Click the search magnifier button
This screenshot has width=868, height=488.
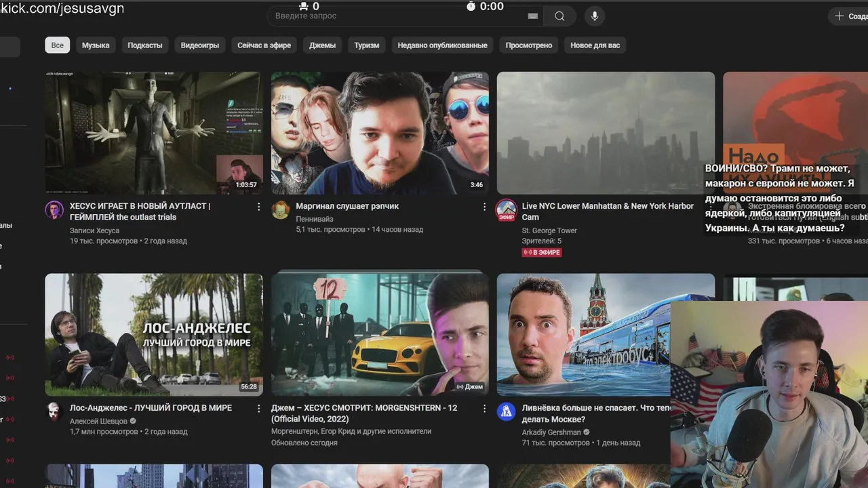tap(559, 16)
